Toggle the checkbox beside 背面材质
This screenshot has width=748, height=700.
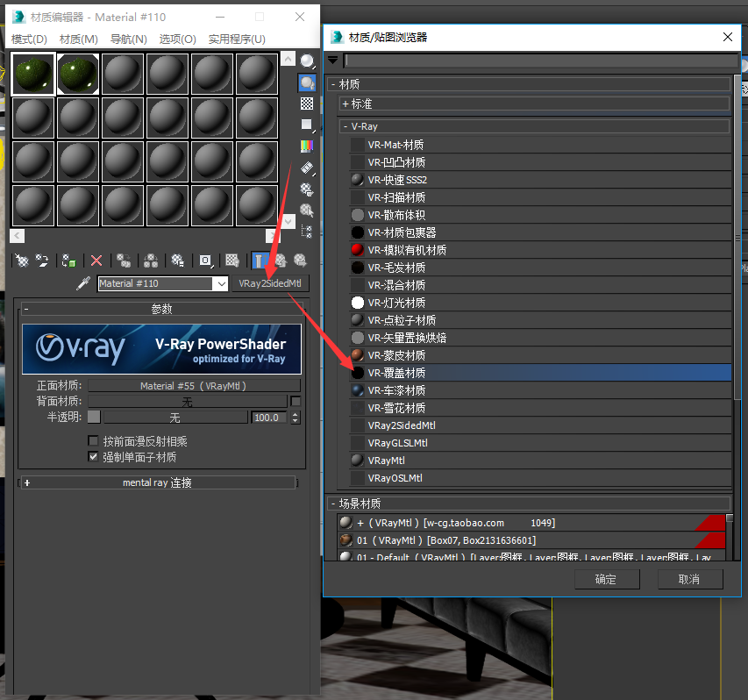(x=296, y=401)
